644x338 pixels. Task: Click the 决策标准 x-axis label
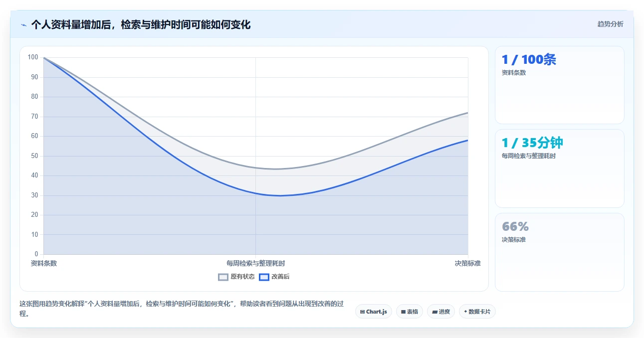(x=467, y=263)
